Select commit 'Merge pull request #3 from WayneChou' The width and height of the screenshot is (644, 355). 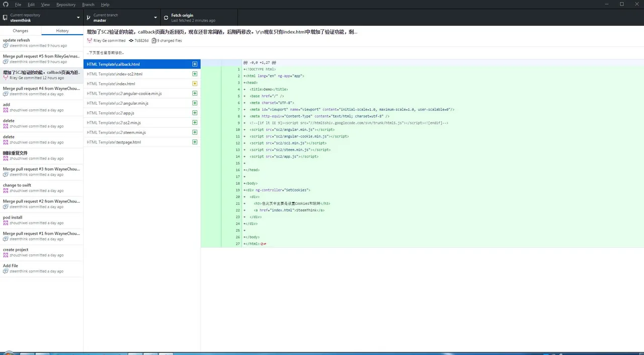tap(41, 172)
